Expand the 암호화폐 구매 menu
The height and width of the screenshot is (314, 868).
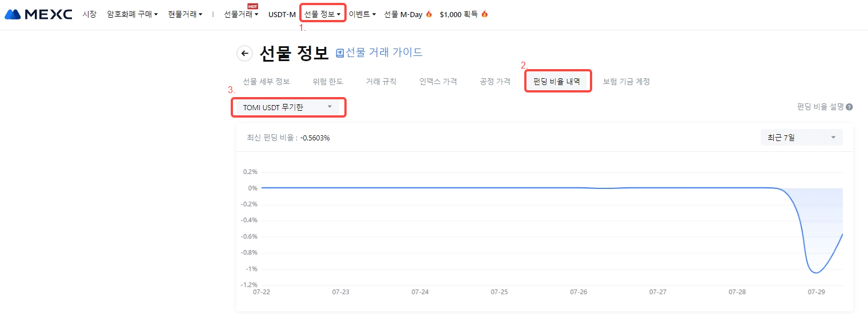tap(132, 14)
